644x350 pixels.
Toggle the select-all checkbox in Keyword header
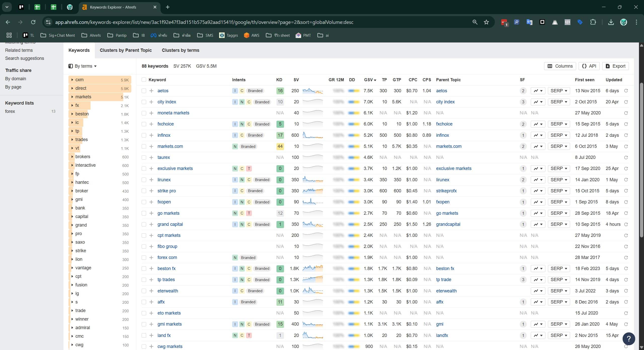(x=144, y=80)
